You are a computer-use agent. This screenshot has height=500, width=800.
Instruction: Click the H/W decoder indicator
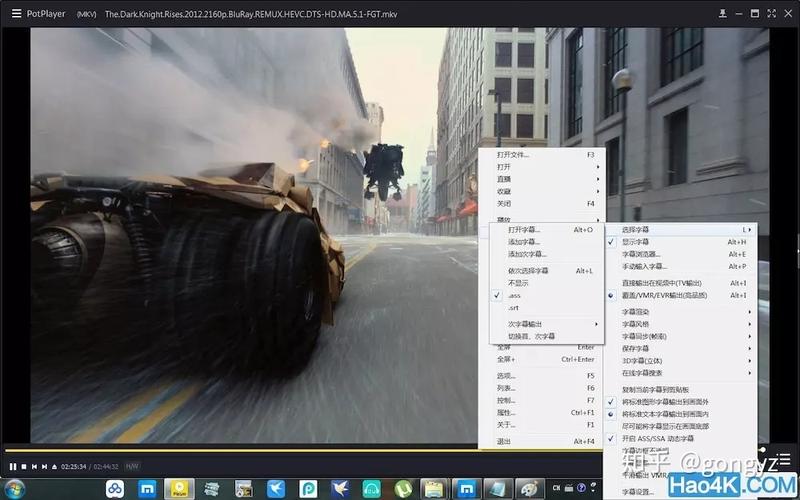(132, 466)
